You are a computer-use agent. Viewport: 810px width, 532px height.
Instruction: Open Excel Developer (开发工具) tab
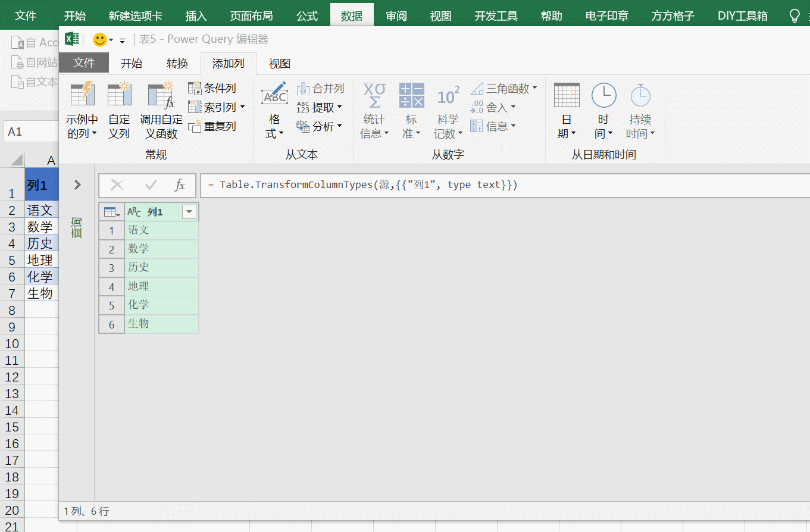coord(496,16)
